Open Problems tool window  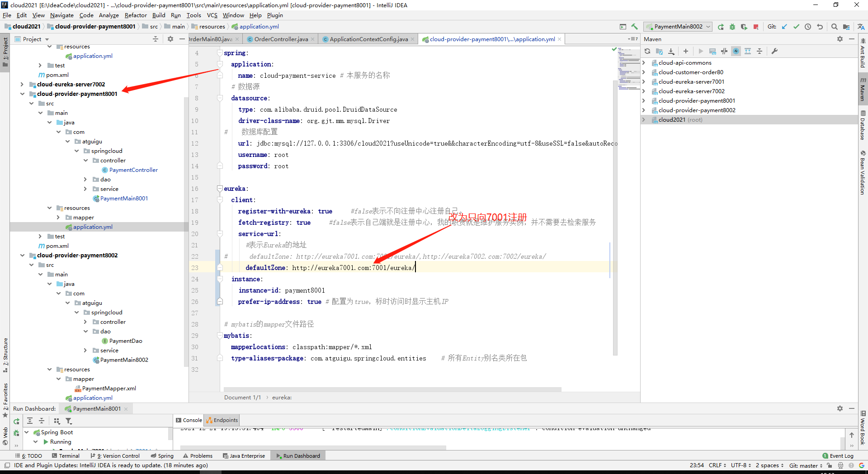click(x=198, y=456)
